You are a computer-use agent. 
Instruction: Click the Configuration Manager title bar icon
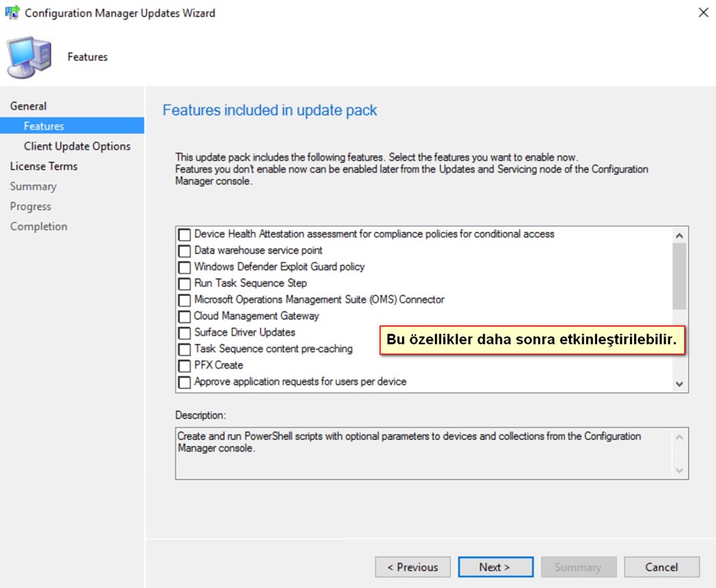[12, 12]
